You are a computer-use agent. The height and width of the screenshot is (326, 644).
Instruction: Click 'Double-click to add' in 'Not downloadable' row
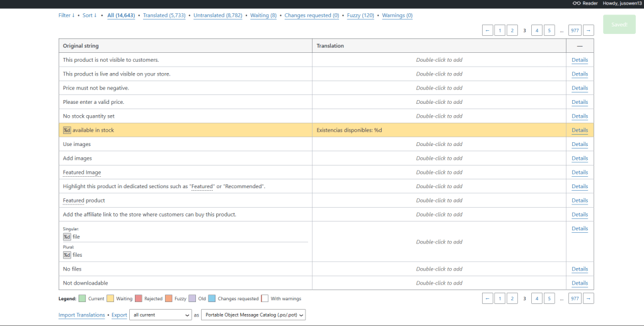pos(439,283)
